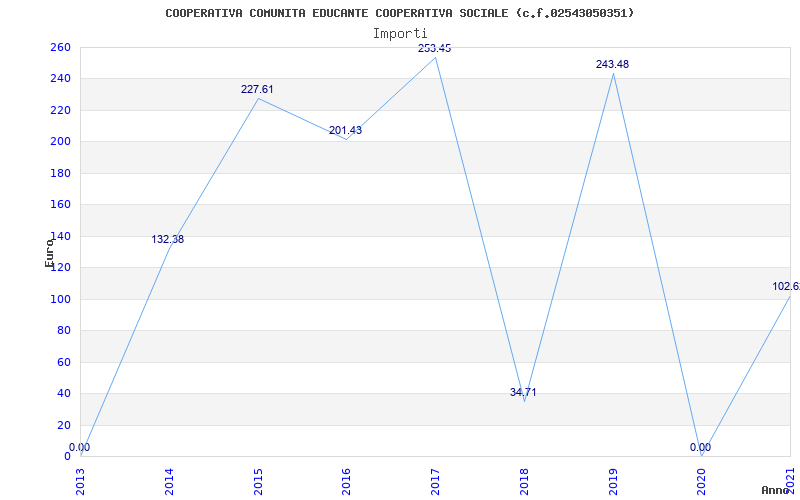Screen dimensions: 800x500
Task: Select the 201.43 data label for 2016
Action: [345, 130]
